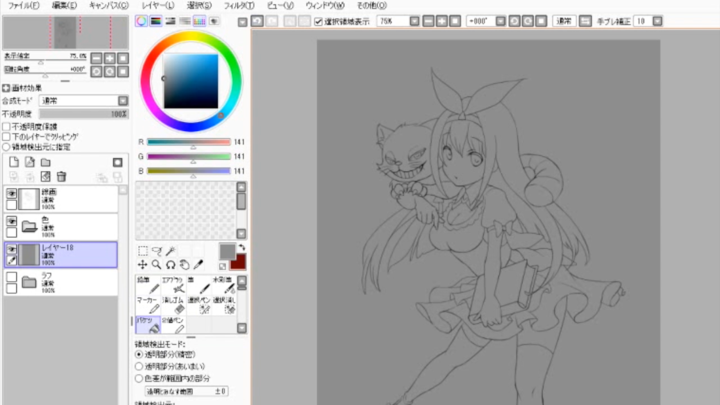720x405 pixels.
Task: Set layer as selection source option
Action: click(6, 147)
